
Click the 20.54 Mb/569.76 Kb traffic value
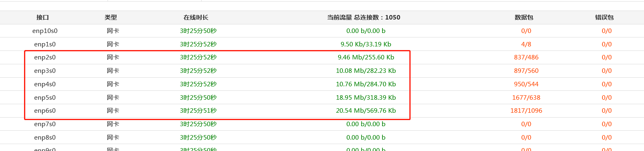click(x=366, y=111)
